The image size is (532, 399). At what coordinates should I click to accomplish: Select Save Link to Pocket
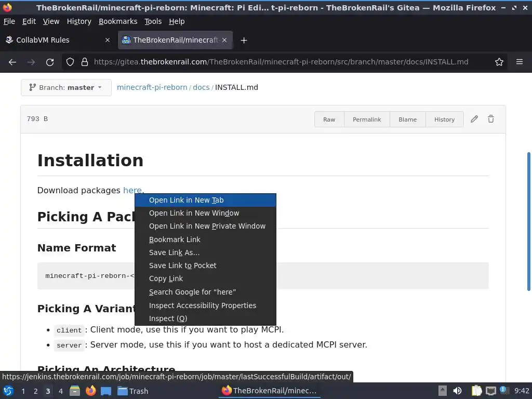pos(205,265)
